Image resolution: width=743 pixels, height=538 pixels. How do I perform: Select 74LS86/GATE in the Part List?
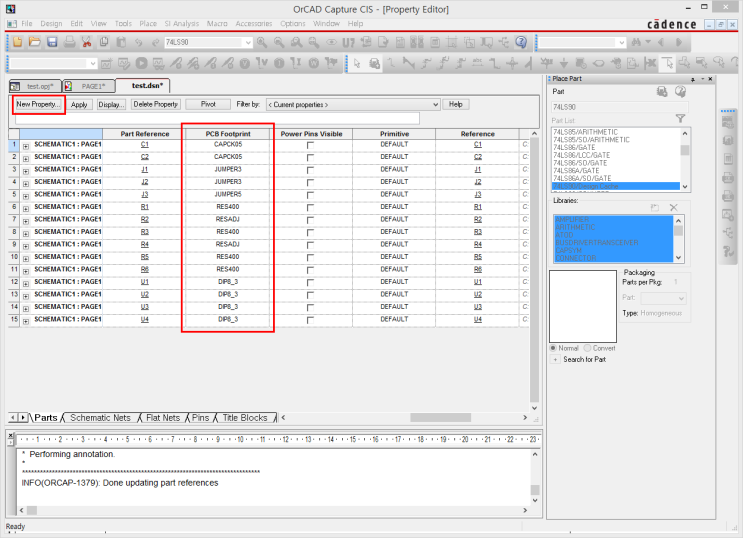pos(574,147)
